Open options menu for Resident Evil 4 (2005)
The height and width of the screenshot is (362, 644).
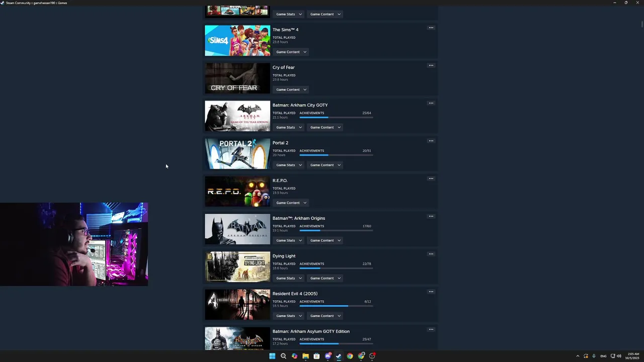(x=431, y=292)
